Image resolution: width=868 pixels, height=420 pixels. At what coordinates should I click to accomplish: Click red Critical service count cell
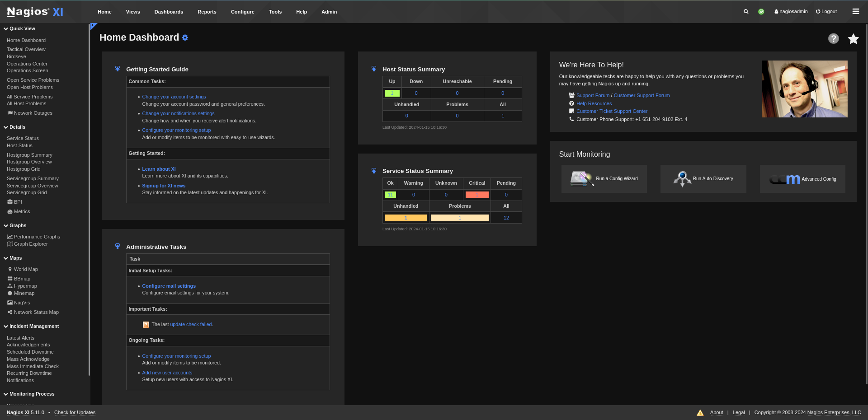[x=477, y=195]
